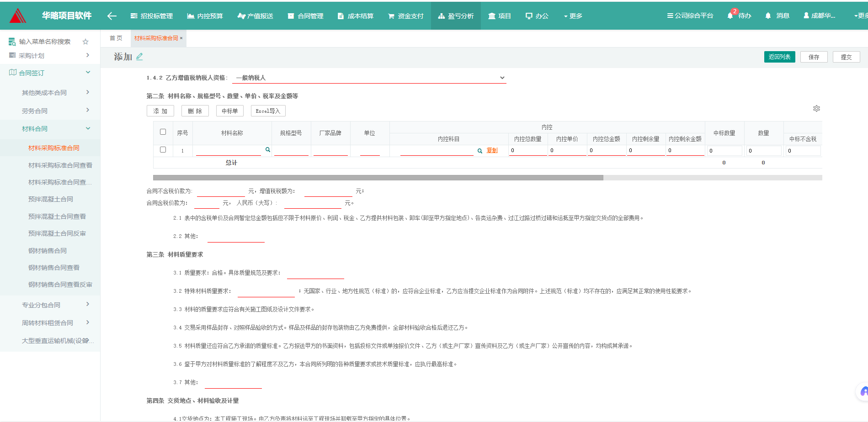Viewport: 868px width, 422px height.
Task: Open 成本结算 menu
Action: coord(356,16)
